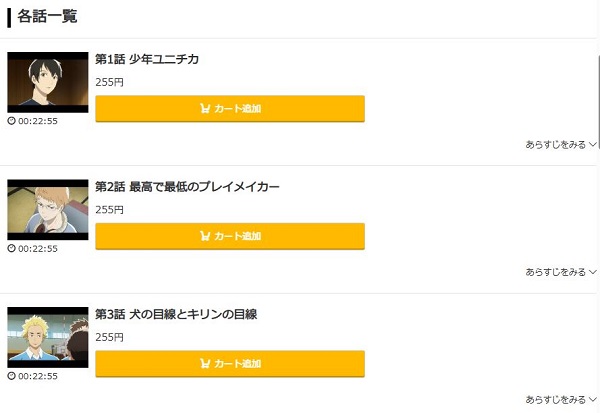600x413 pixels.
Task: Open the 第1話 少年ユニチカ thumbnail
Action: tap(48, 82)
